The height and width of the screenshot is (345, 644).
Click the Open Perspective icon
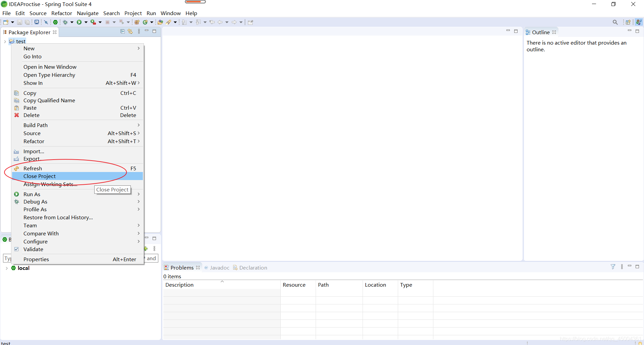(628, 22)
